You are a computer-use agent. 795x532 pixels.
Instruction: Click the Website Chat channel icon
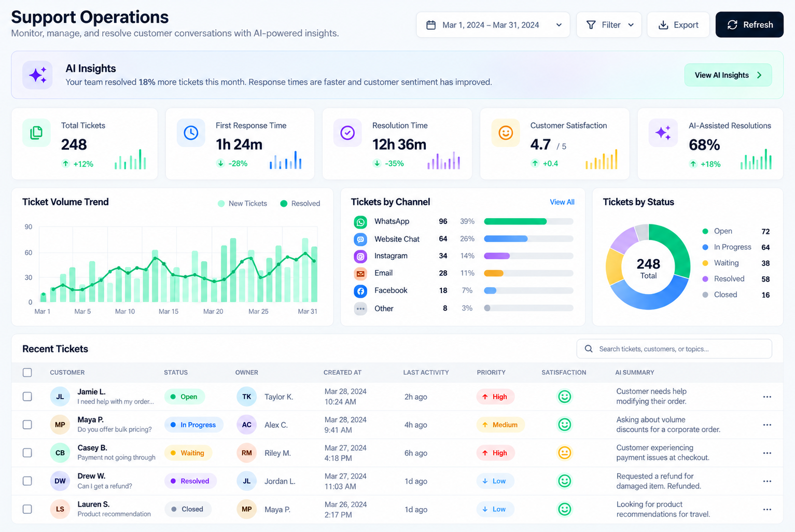360,240
